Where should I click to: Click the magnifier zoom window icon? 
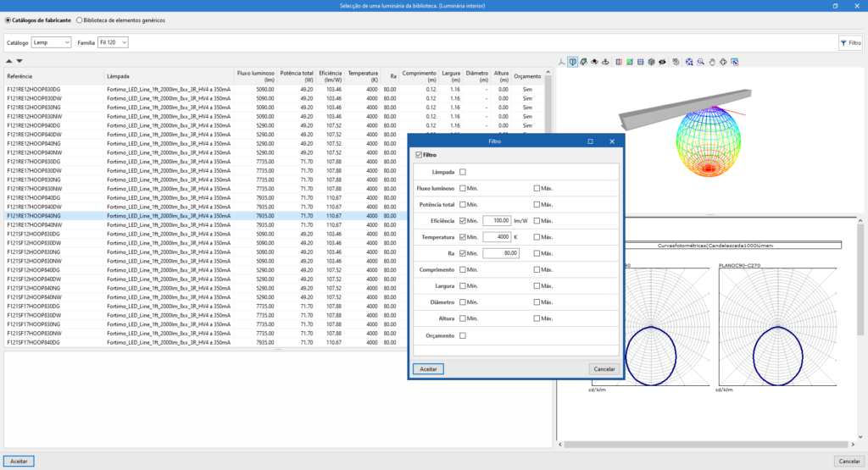[700, 62]
